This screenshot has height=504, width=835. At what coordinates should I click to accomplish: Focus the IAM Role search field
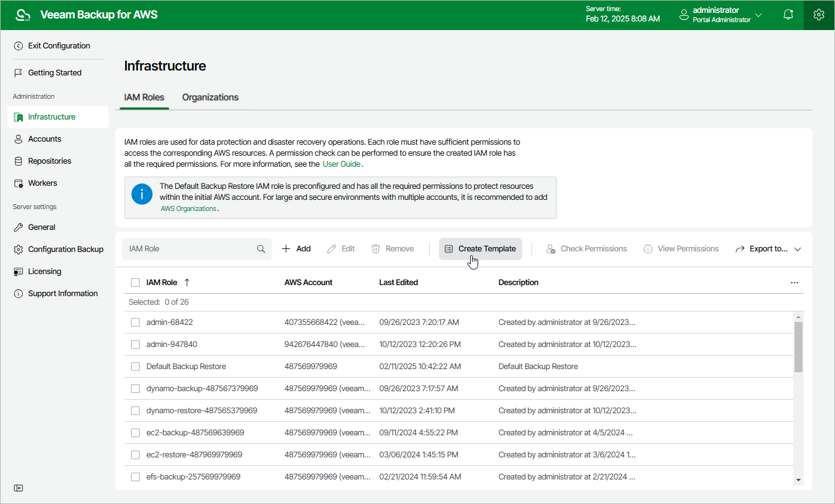coord(197,249)
